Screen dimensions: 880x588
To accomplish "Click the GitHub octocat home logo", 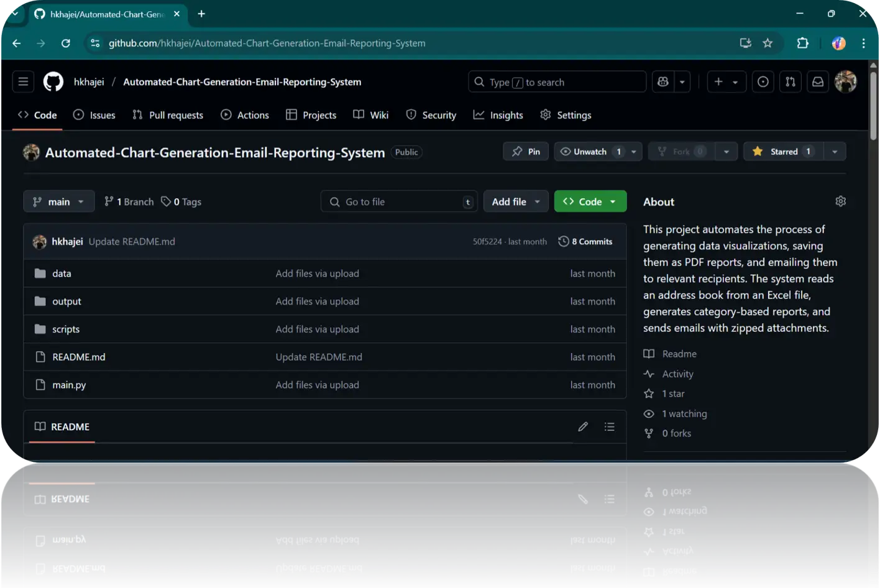I will click(53, 81).
